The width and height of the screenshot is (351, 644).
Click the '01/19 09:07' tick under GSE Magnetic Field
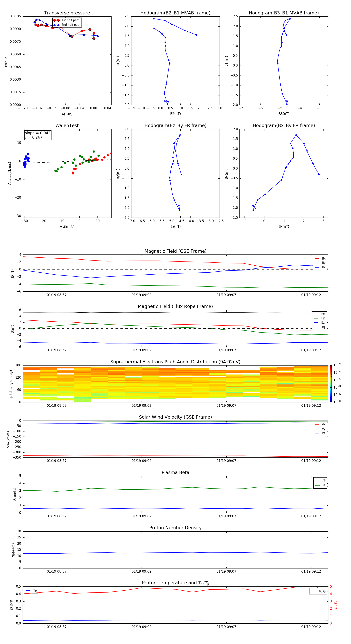pos(226,295)
